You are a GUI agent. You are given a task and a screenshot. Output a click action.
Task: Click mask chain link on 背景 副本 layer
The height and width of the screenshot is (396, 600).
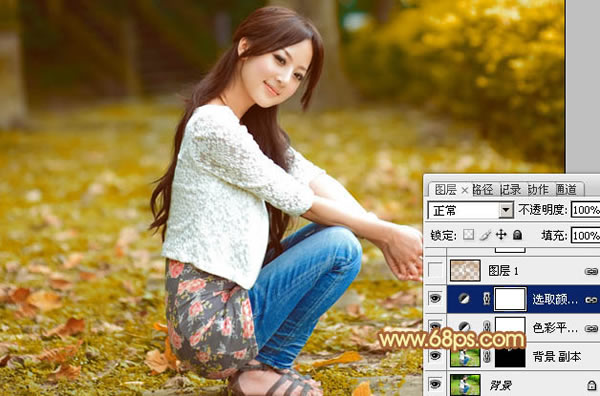click(487, 357)
